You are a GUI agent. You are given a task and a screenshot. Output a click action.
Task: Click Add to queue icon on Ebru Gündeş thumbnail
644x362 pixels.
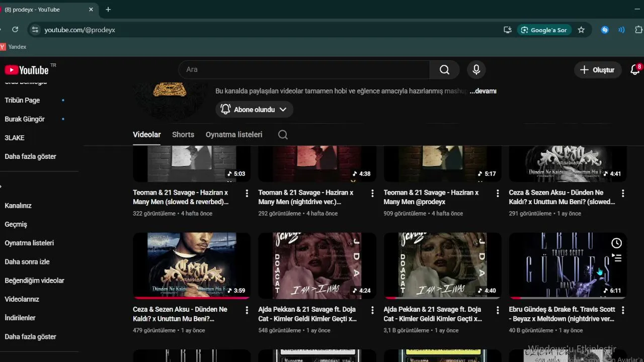coord(616,258)
